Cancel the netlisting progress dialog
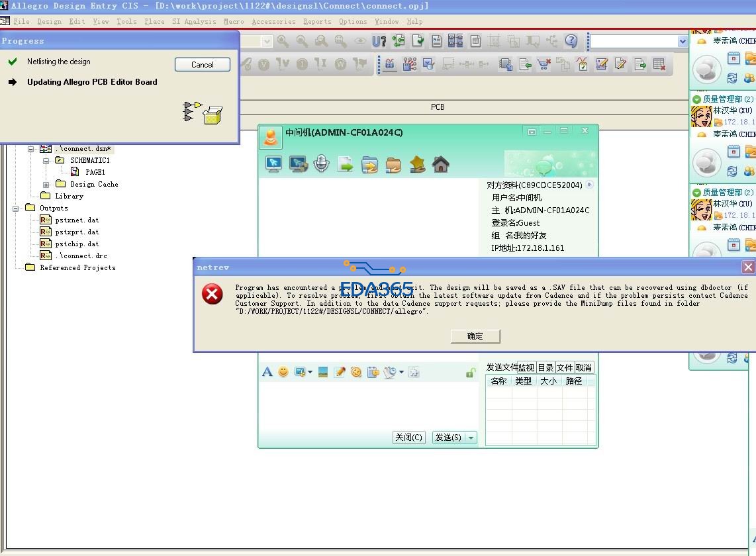 pos(202,65)
